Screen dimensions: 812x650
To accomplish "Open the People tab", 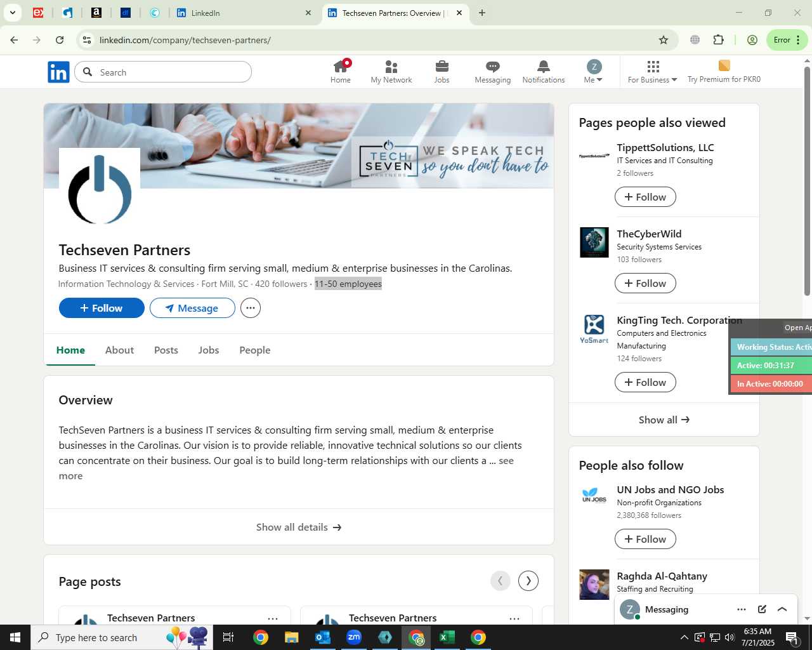I will (255, 350).
